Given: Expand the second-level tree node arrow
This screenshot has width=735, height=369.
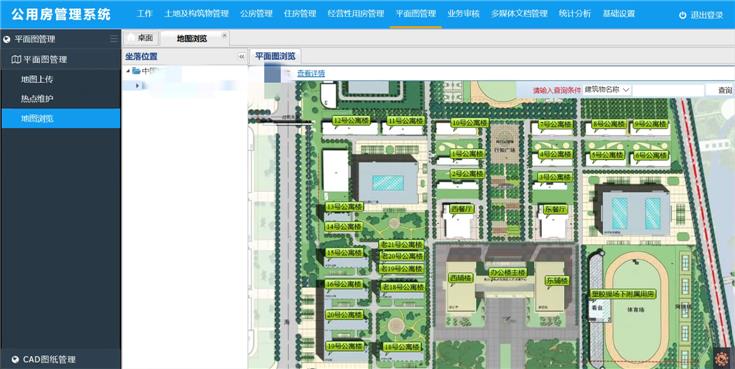Looking at the screenshot, I should click(137, 85).
